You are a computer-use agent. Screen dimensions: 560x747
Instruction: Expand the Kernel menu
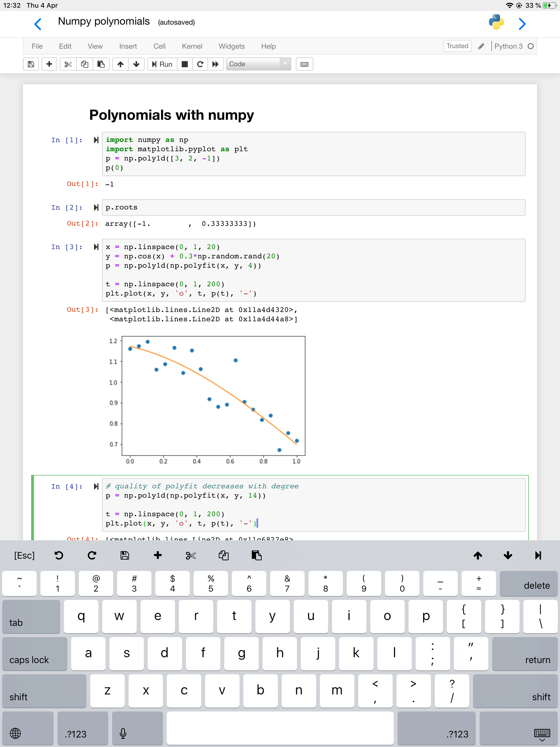pyautogui.click(x=192, y=46)
